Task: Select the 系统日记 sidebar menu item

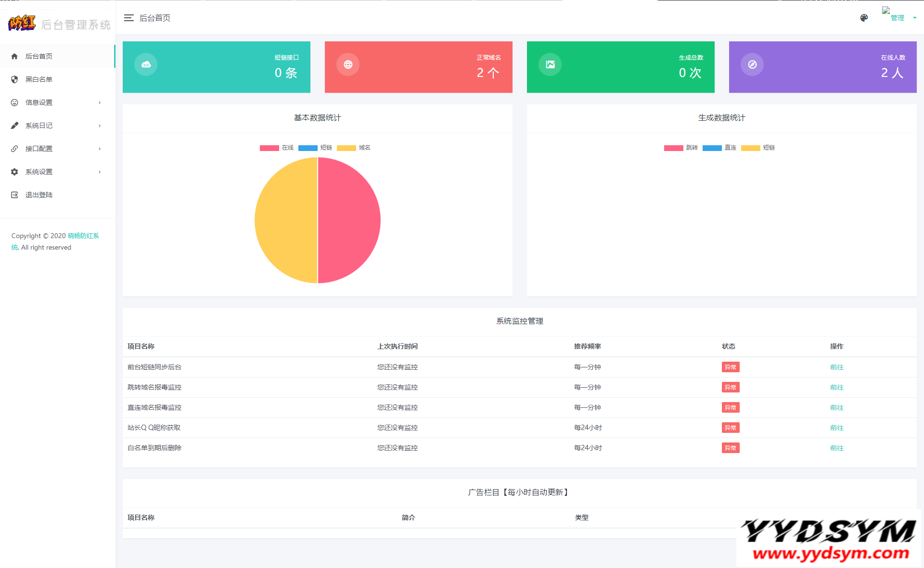Action: click(x=57, y=126)
